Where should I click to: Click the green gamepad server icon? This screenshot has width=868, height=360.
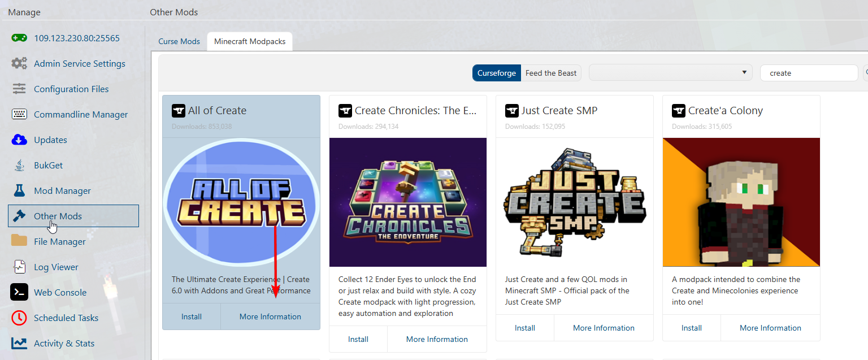pos(19,38)
